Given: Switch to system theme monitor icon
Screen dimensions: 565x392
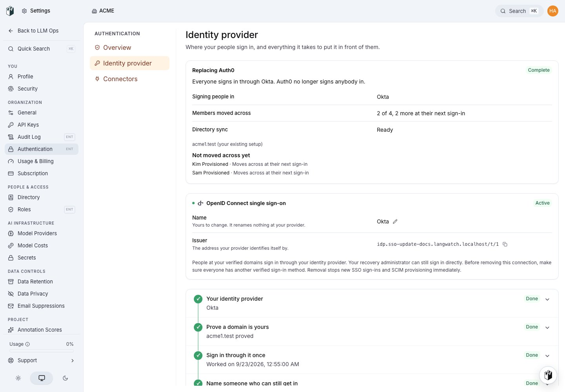Looking at the screenshot, I should point(42,378).
